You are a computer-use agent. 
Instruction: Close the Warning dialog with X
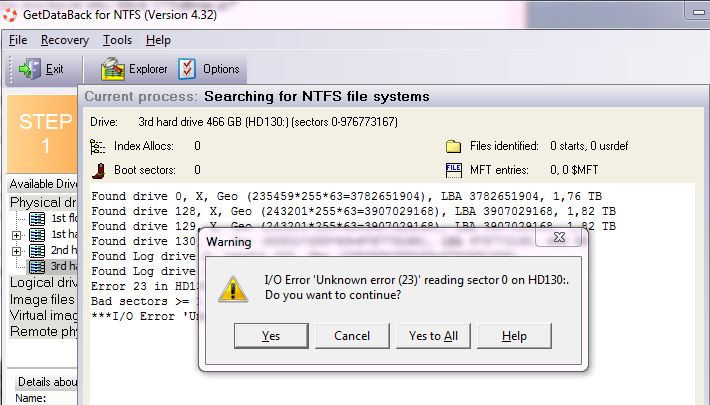point(559,237)
